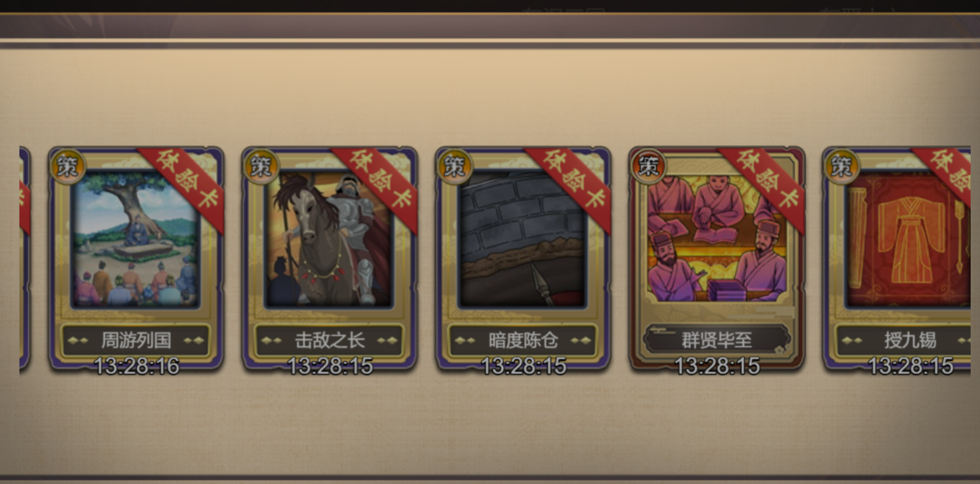Click the 策 badge on 周游列国 card

pyautogui.click(x=67, y=166)
